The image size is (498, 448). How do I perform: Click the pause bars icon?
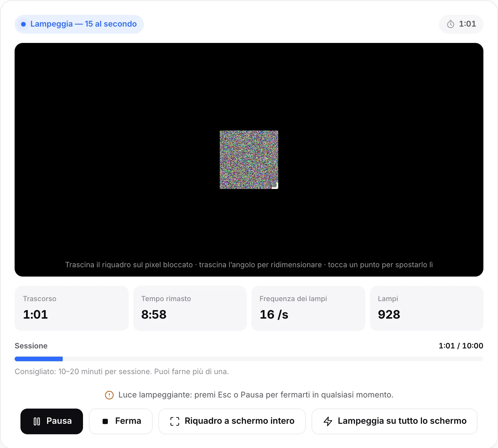pyautogui.click(x=37, y=421)
